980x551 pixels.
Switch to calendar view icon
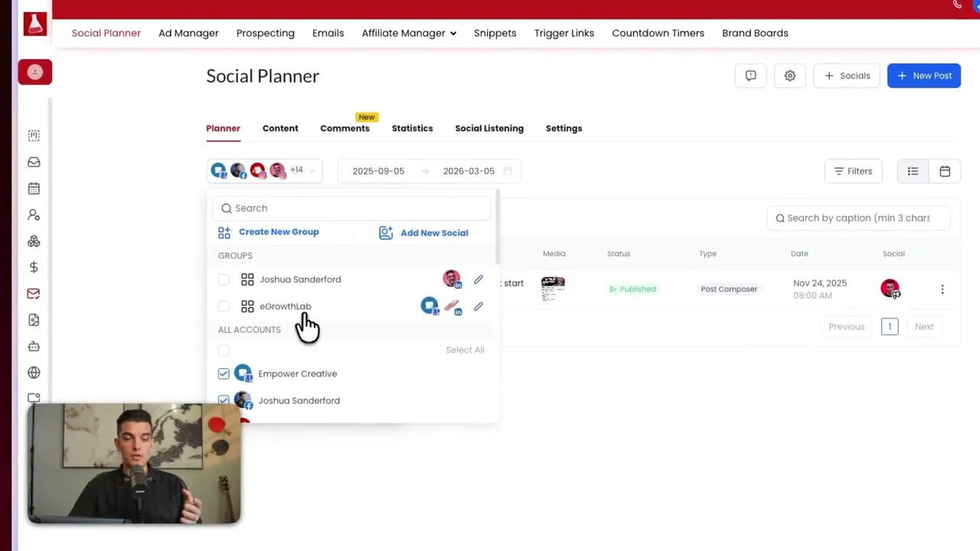click(x=945, y=171)
